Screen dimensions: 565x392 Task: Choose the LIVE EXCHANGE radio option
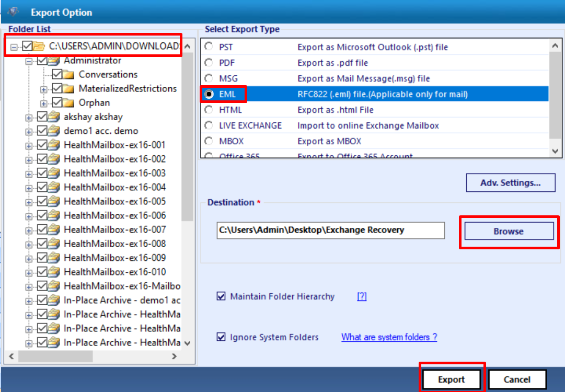point(209,125)
